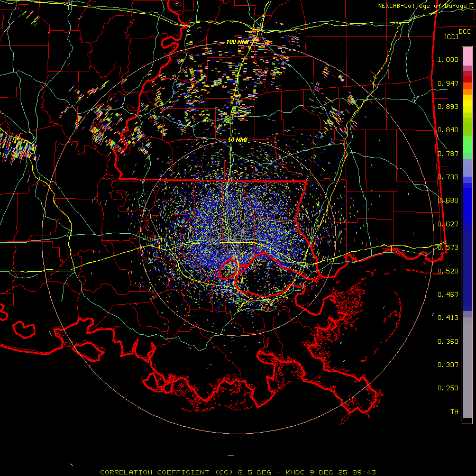Click the [CC] units label above the color bar
Image resolution: width=476 pixels, height=476 pixels.
452,36
